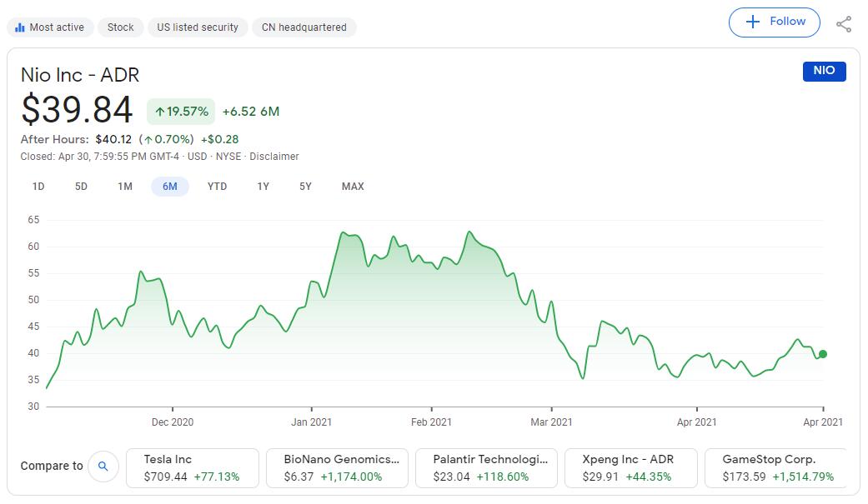Open the Tesla Inc comparison card
The width and height of the screenshot is (868, 504).
pos(192,467)
